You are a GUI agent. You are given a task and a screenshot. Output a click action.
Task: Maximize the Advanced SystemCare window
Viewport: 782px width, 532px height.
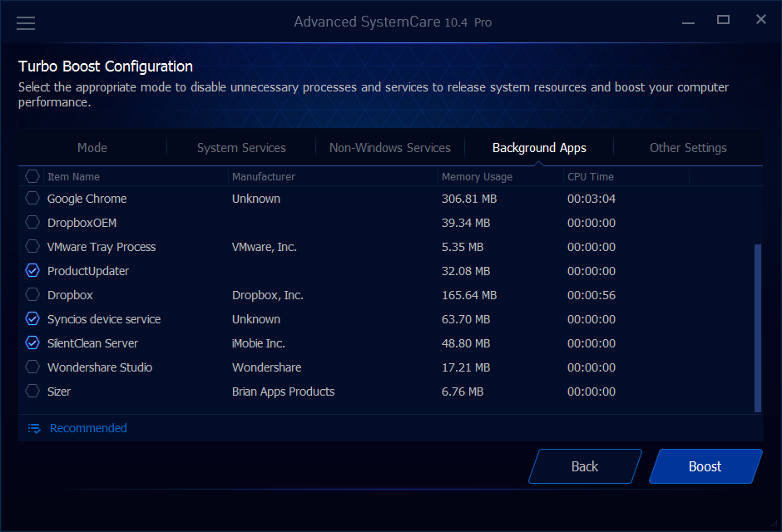[723, 20]
